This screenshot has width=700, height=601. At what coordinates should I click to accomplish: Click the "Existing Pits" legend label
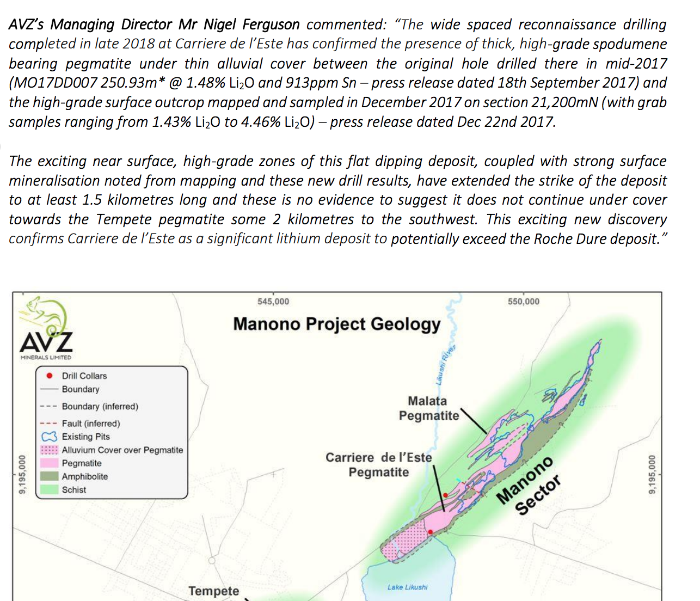pyautogui.click(x=86, y=437)
